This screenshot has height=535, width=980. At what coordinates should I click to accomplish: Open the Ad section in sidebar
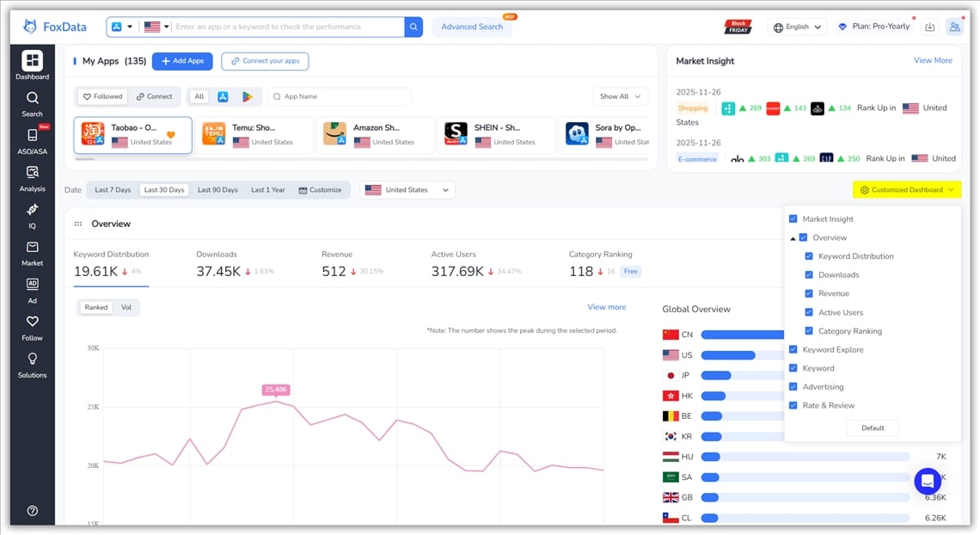pos(32,292)
